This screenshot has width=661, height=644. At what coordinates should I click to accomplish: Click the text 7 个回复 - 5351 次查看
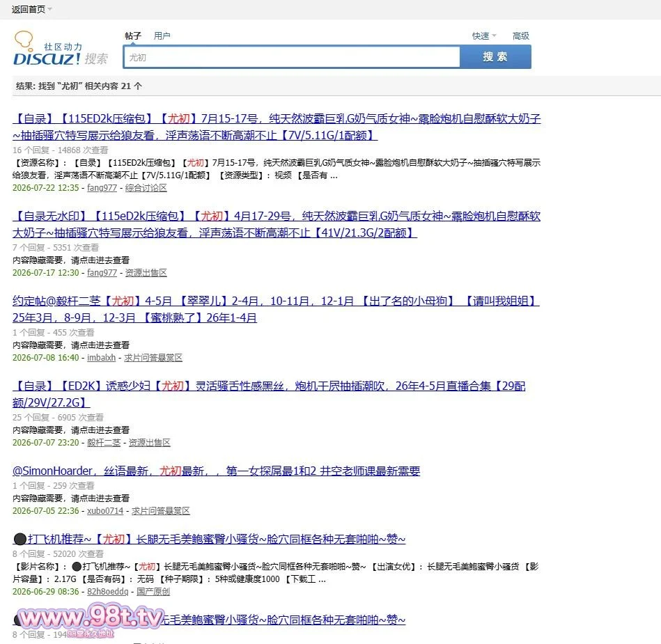pyautogui.click(x=56, y=247)
